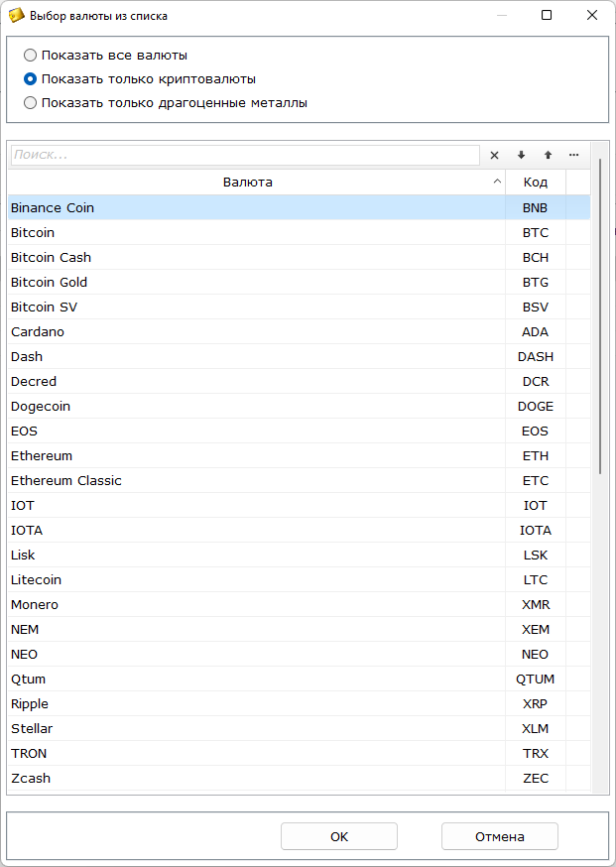Image resolution: width=616 pixels, height=867 pixels.
Task: Click the 'BCH' code cell
Action: coord(536,258)
